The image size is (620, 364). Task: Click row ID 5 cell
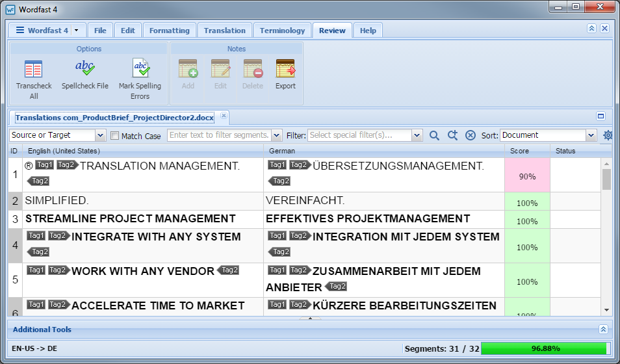coord(15,279)
